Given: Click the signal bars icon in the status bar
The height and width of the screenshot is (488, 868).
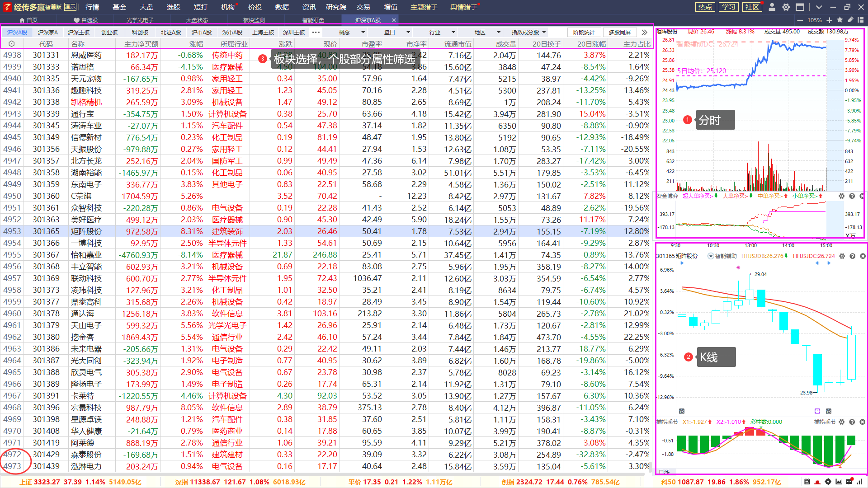Looking at the screenshot, I should (x=859, y=482).
